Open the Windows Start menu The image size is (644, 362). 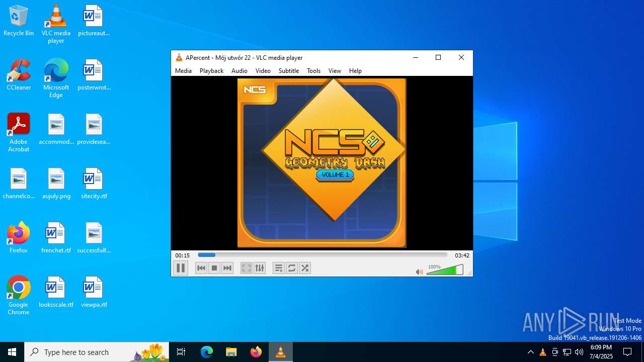[x=12, y=352]
